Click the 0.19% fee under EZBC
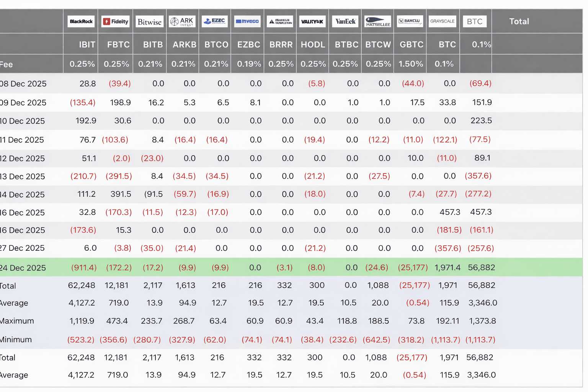Screen dimensions: 588x392 click(249, 64)
